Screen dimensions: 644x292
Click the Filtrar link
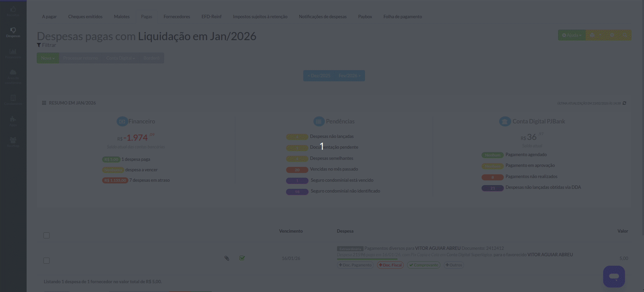tap(49, 45)
